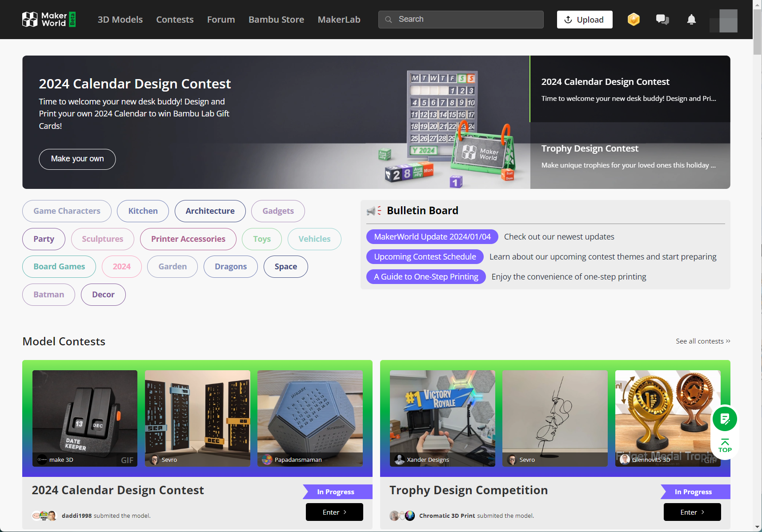The width and height of the screenshot is (762, 532).
Task: Browse the Toys tag
Action: [262, 239]
